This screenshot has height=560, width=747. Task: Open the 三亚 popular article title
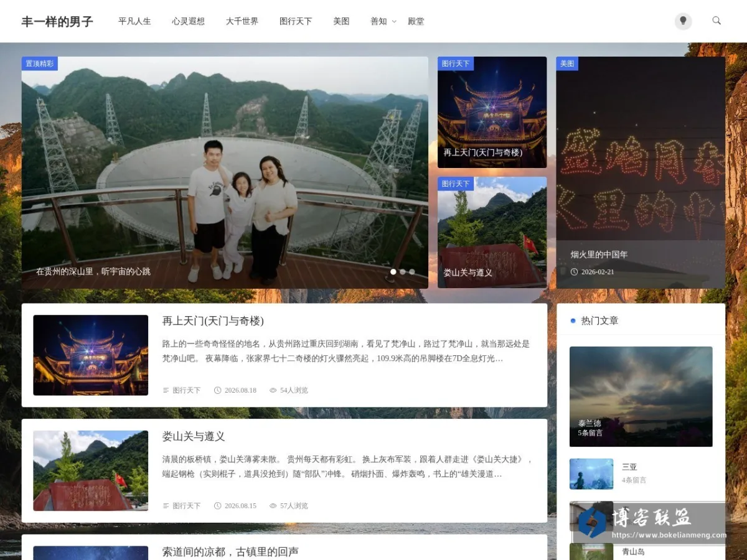click(x=629, y=467)
